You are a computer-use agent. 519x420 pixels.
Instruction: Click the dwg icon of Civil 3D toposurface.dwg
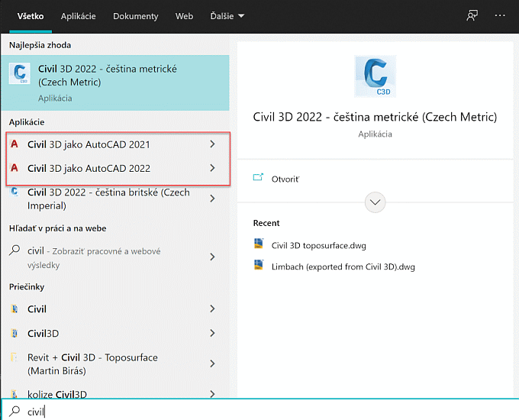[259, 244]
